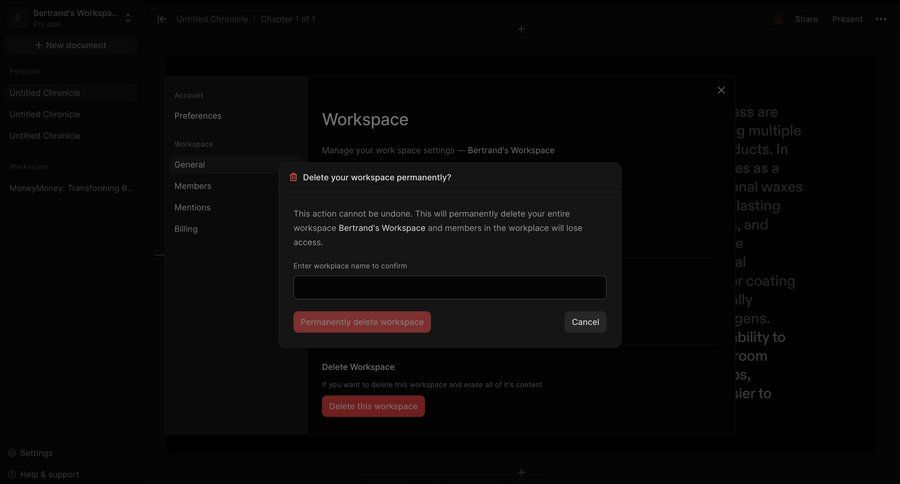Create a New document
Viewport: 900px width, 484px height.
tap(71, 45)
